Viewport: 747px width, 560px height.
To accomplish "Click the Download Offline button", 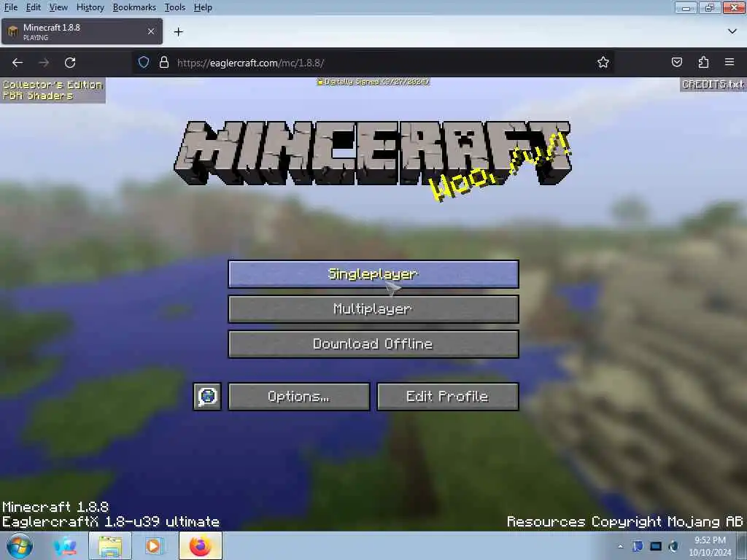I will point(373,344).
